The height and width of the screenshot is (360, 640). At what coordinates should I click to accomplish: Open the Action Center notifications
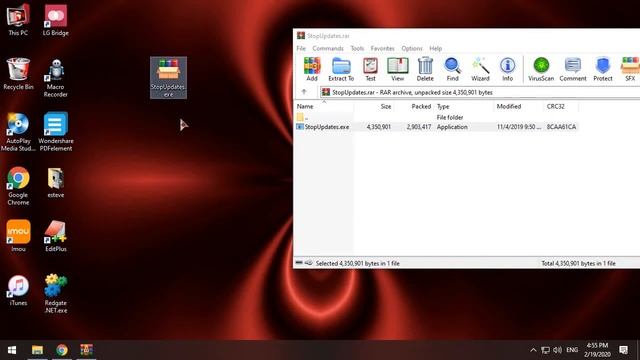[623, 350]
